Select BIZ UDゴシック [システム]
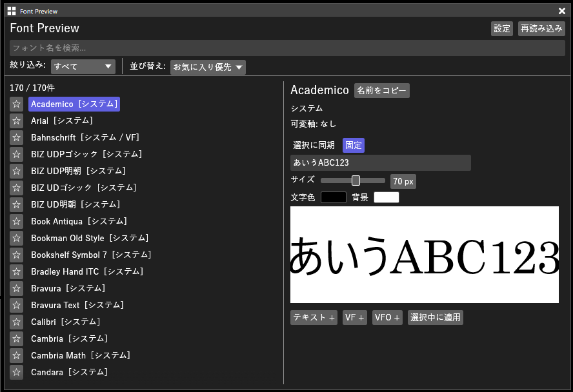 84,188
